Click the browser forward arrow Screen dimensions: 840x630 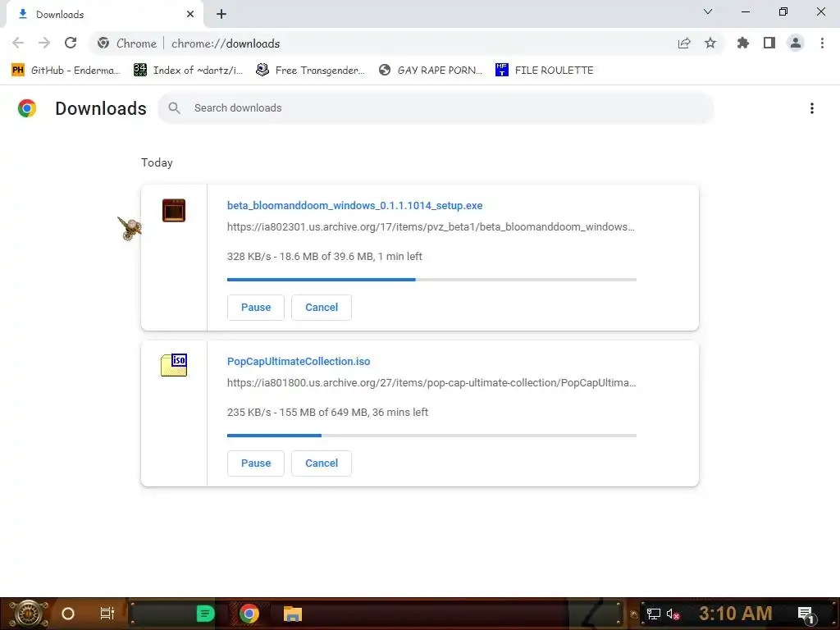[x=44, y=43]
